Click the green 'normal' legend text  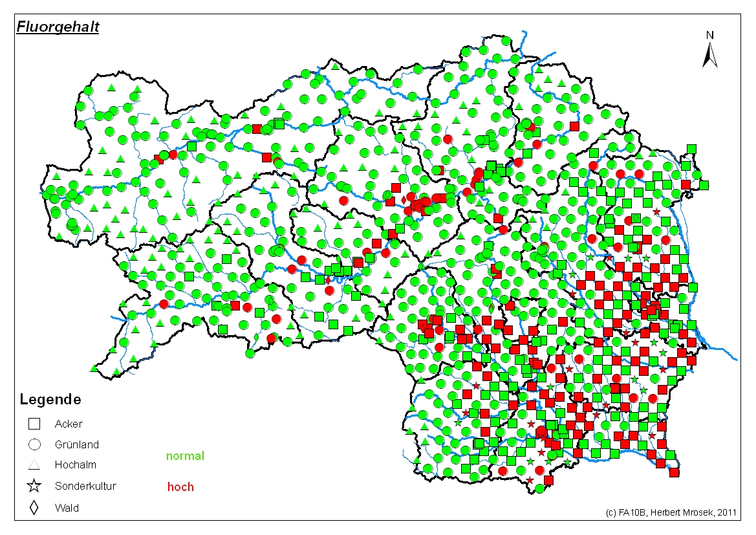pos(185,455)
